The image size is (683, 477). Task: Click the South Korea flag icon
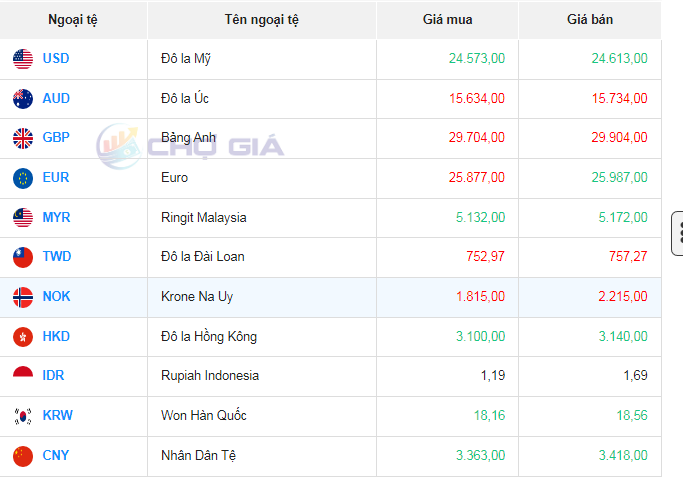click(x=23, y=416)
